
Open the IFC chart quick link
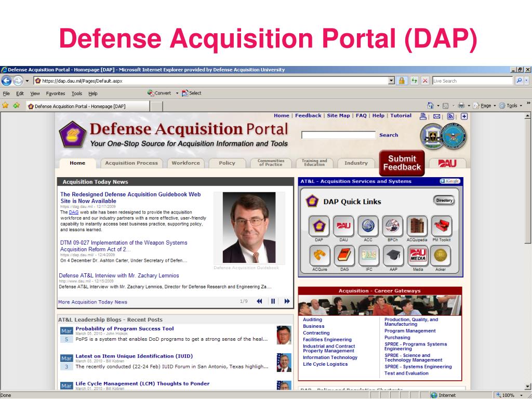[x=369, y=256]
